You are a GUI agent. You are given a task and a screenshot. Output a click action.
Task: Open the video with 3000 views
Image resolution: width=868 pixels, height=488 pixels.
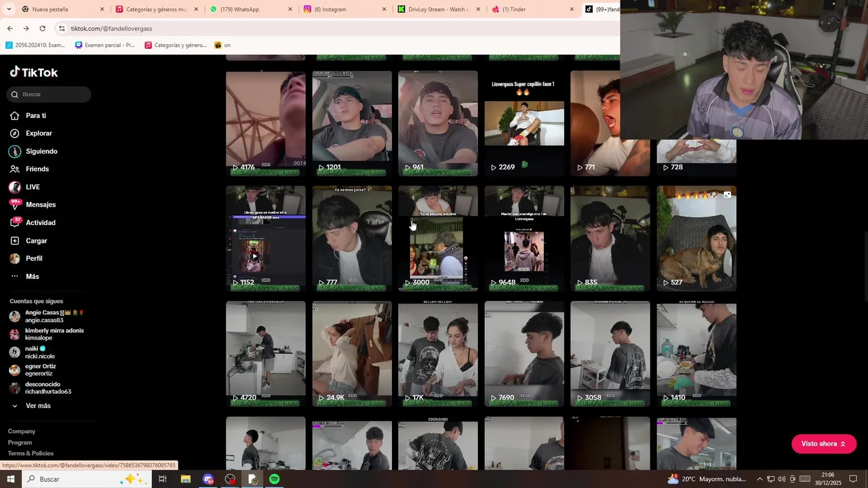pyautogui.click(x=438, y=239)
